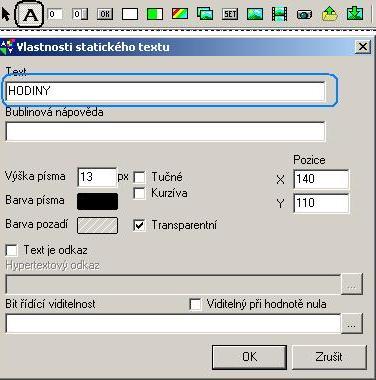
Task: Select the single picture image tool
Action: (x=255, y=14)
